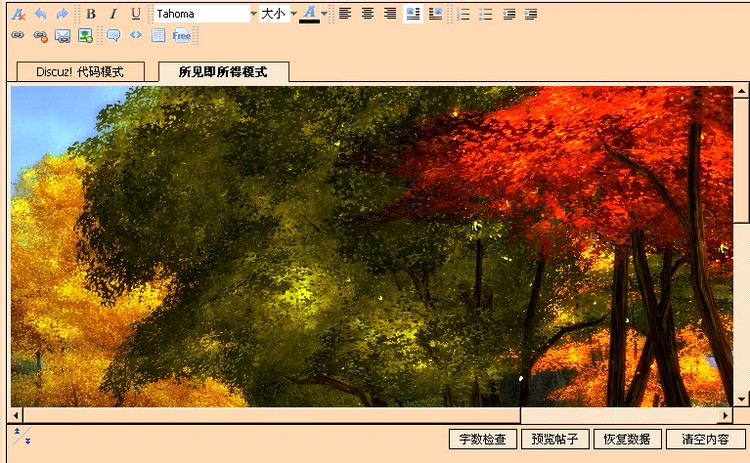Align text to the left

click(345, 14)
